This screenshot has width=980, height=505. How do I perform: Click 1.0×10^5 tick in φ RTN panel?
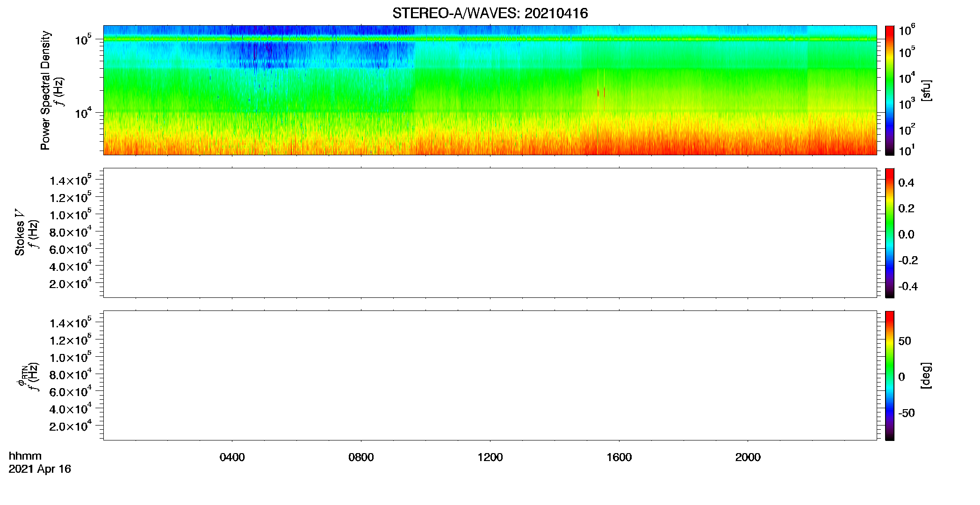tap(71, 357)
